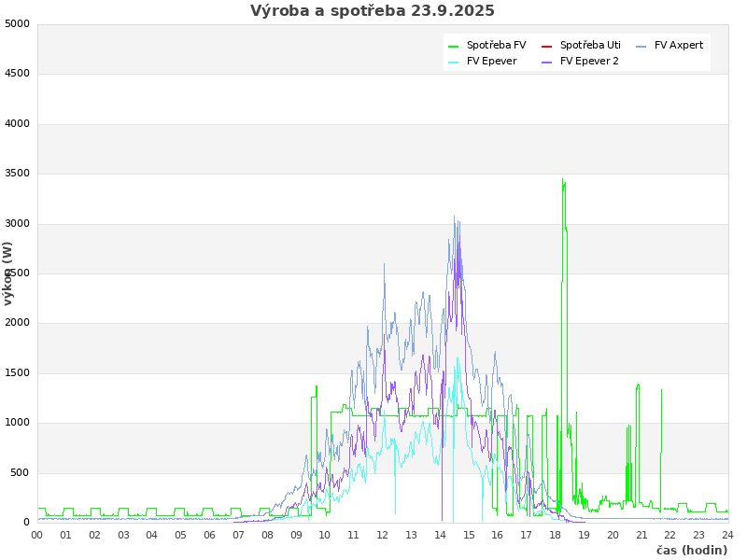Screen dimensions: 747x560
Task: Click the y-axis label výkon (W)
Action: point(8,273)
